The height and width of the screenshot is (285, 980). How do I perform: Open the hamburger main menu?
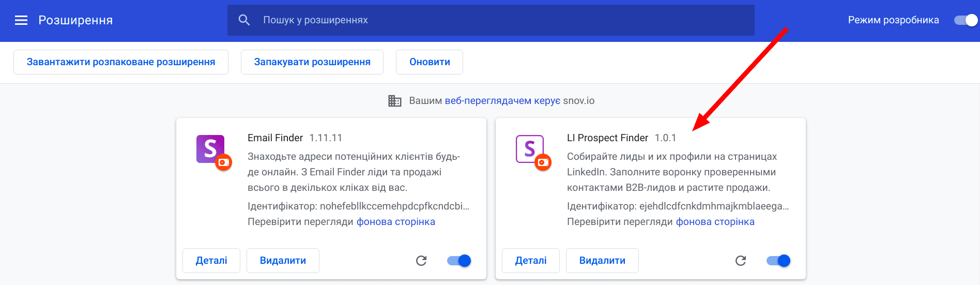tap(21, 20)
